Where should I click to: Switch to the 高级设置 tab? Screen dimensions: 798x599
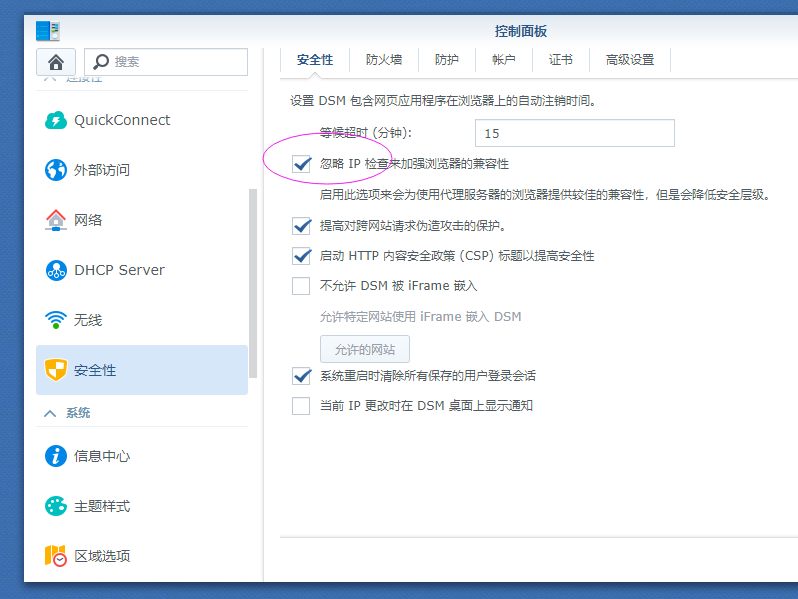coord(630,60)
